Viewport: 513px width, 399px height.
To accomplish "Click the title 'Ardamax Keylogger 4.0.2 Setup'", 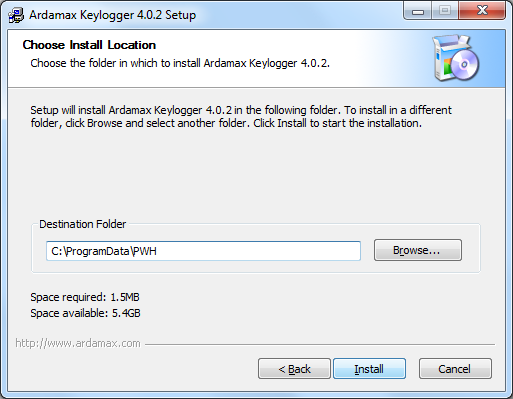I will point(113,15).
